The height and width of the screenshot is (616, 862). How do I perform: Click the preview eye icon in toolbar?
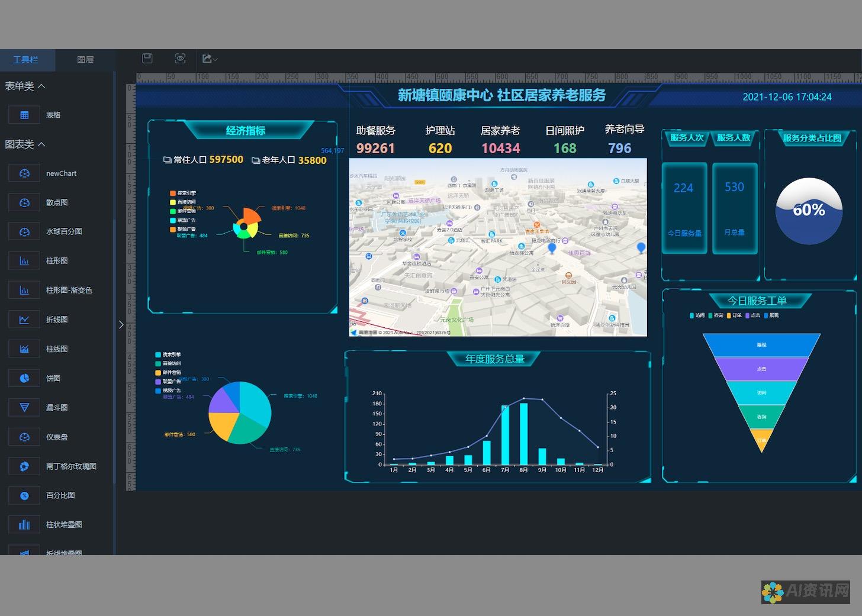click(181, 59)
